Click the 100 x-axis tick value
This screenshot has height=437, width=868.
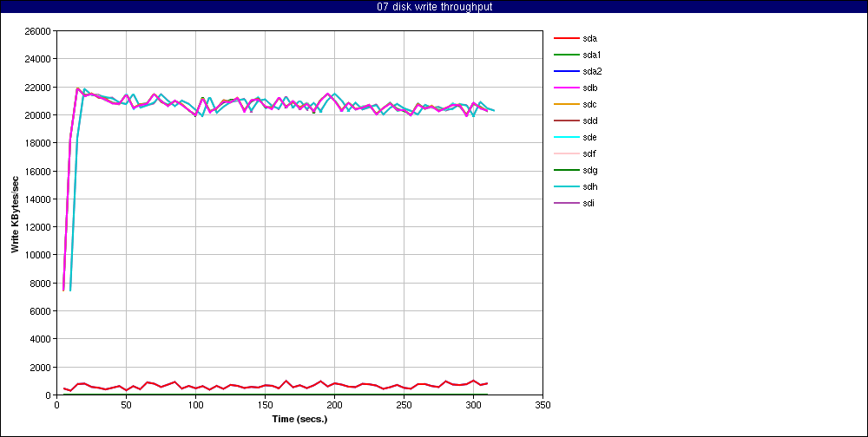(x=195, y=405)
